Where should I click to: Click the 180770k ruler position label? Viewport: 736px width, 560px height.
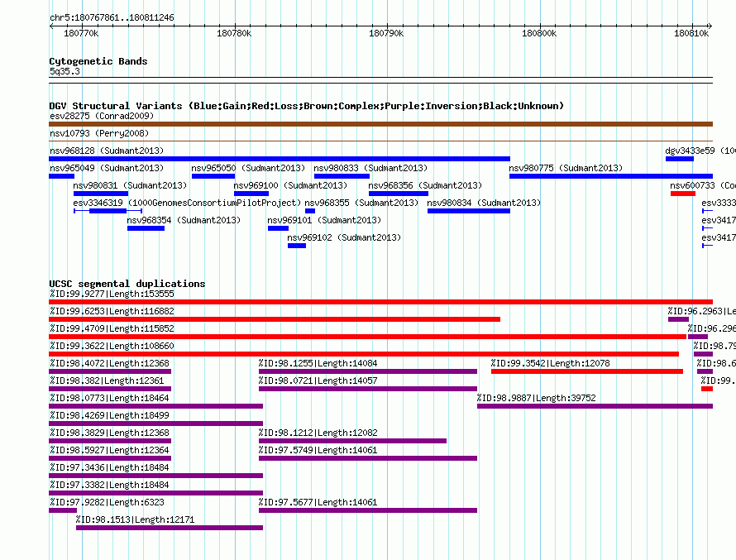pyautogui.click(x=81, y=33)
